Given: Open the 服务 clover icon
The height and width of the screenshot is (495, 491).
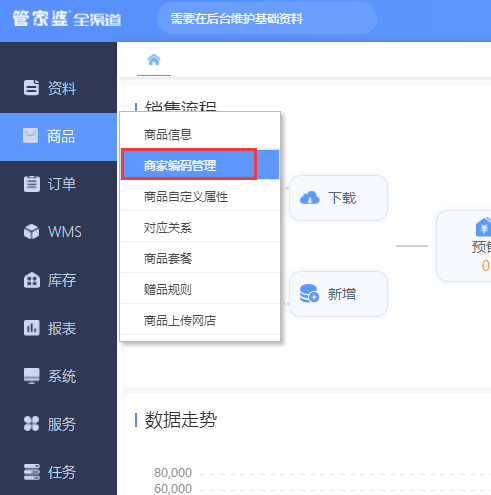Looking at the screenshot, I should tap(32, 424).
